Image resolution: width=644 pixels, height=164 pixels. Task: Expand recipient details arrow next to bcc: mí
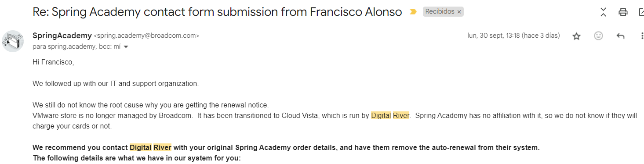click(x=126, y=46)
